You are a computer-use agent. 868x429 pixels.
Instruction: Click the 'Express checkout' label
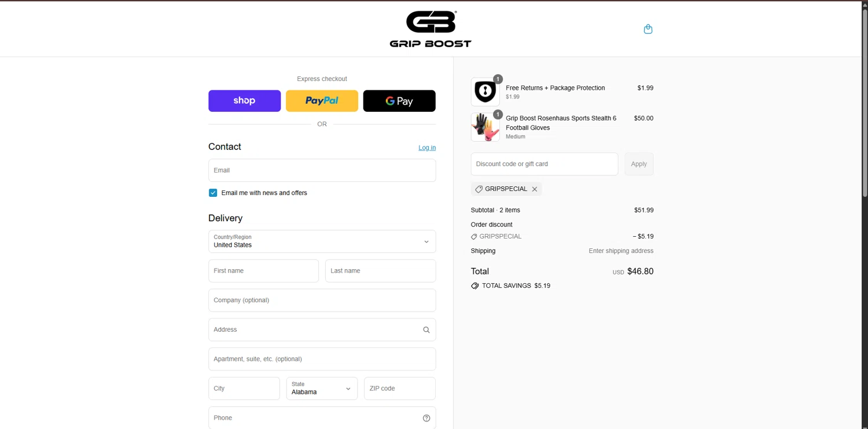point(322,79)
